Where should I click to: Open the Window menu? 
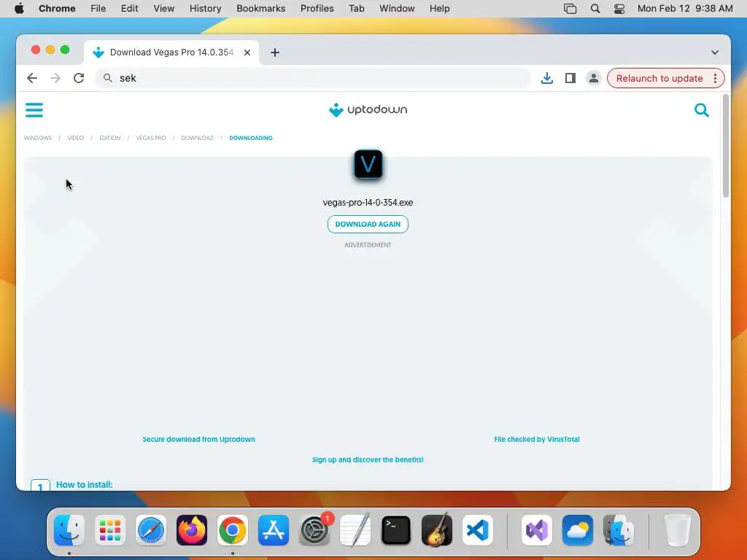pyautogui.click(x=397, y=9)
